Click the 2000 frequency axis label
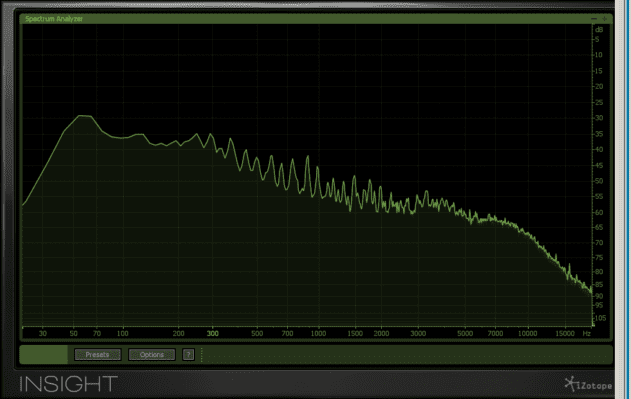 [381, 333]
